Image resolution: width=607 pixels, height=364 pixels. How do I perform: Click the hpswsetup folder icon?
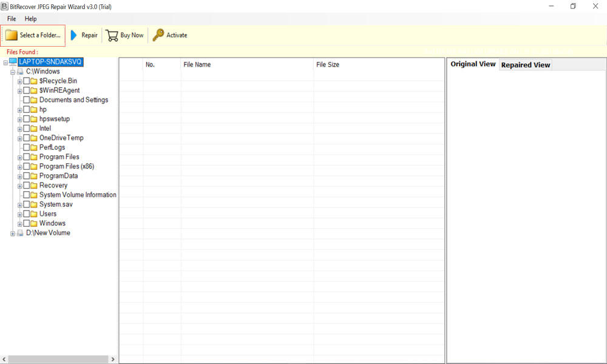coord(33,119)
